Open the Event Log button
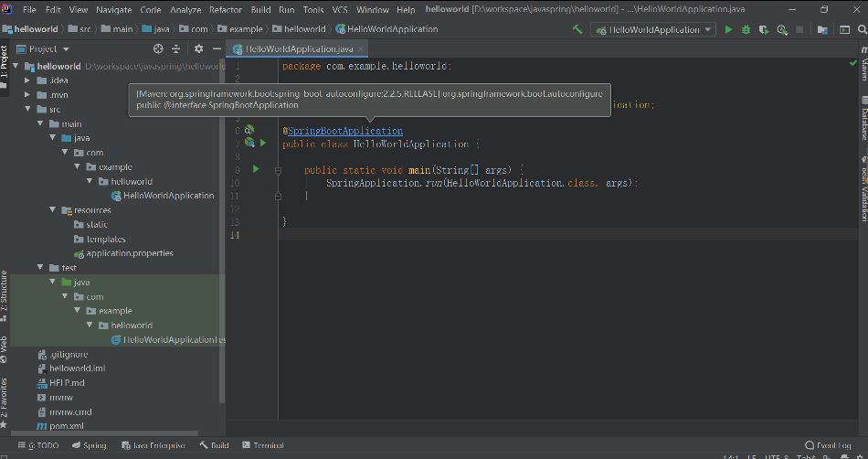This screenshot has width=868, height=459. click(826, 445)
